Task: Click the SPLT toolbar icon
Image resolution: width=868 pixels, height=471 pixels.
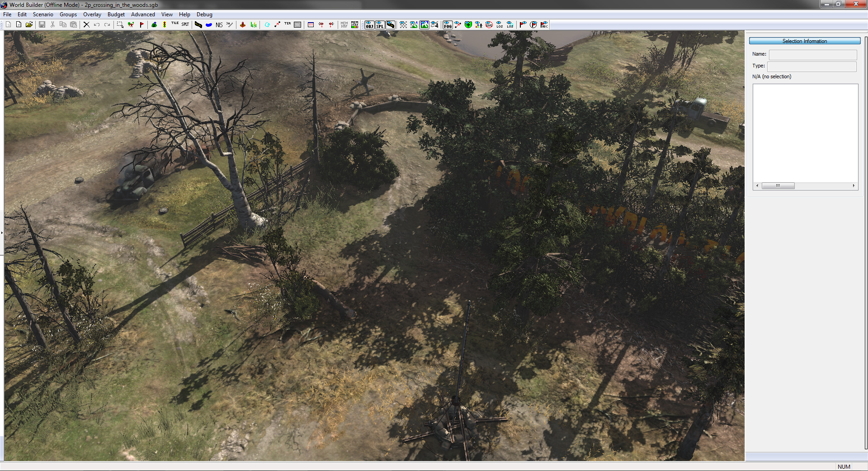Action: pyautogui.click(x=185, y=24)
